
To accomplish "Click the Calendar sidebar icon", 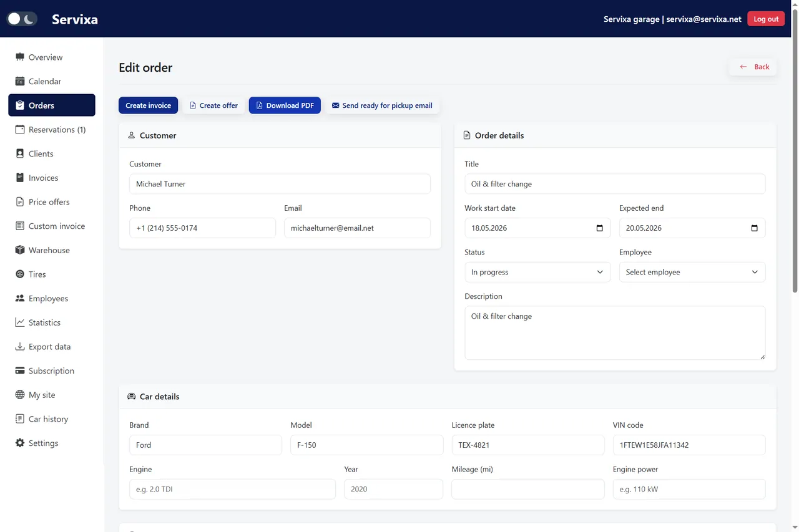I will point(20,81).
